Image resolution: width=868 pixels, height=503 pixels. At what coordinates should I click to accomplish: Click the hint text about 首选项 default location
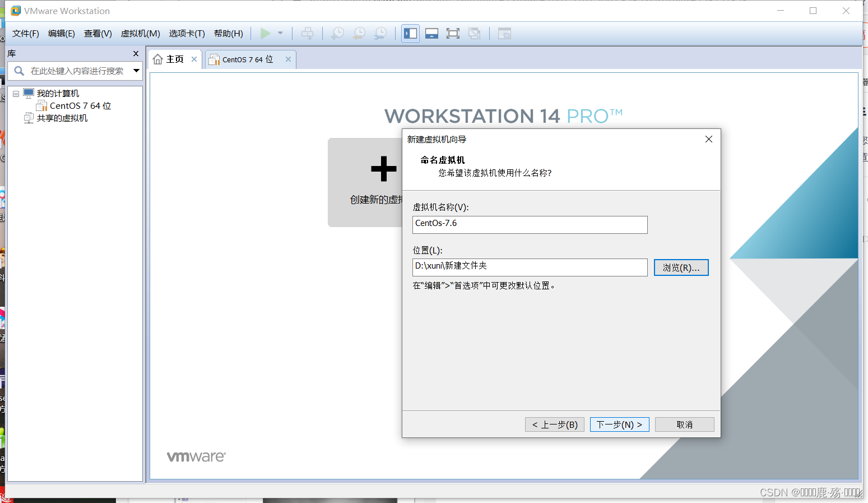pyautogui.click(x=484, y=285)
